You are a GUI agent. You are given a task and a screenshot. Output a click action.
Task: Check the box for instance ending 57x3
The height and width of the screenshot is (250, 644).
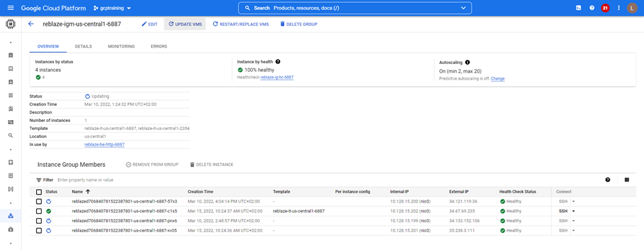[x=39, y=201]
